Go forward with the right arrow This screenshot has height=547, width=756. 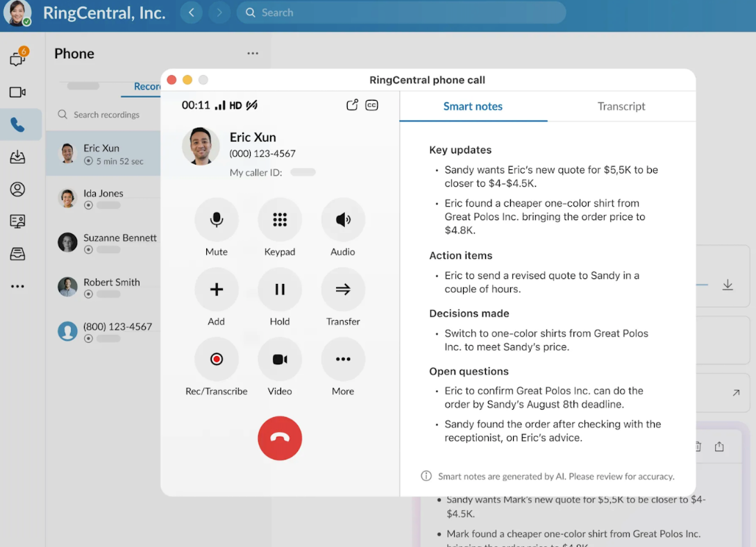[x=219, y=12]
